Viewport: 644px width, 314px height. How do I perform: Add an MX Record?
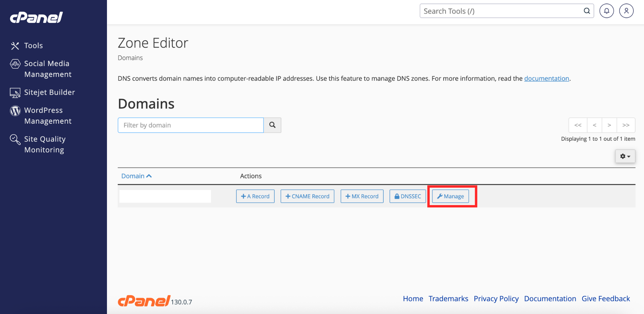(362, 196)
